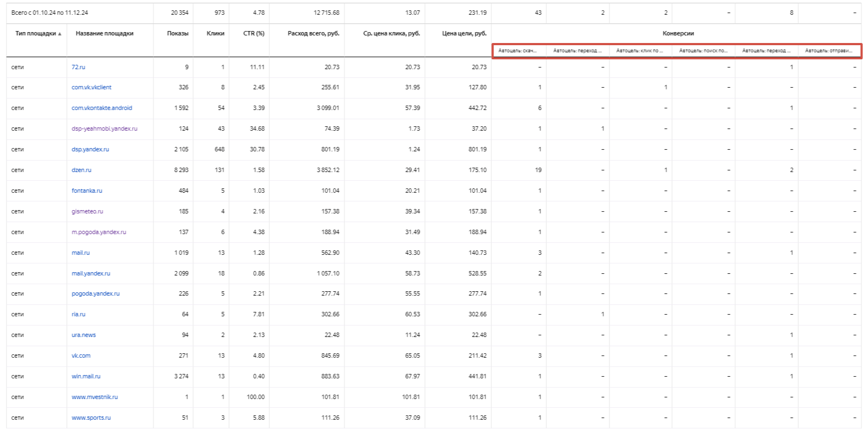
Task: Click Автоцель: отправи... column header
Action: 829,51
